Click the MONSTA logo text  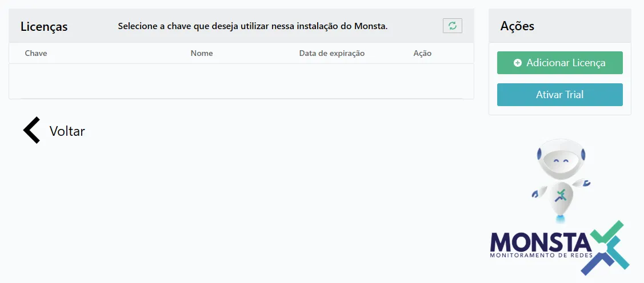541,242
